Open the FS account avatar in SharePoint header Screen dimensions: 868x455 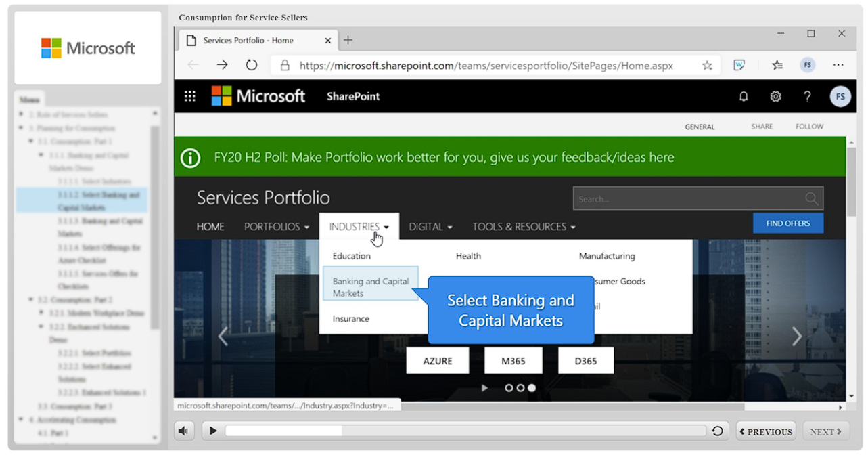pos(840,96)
